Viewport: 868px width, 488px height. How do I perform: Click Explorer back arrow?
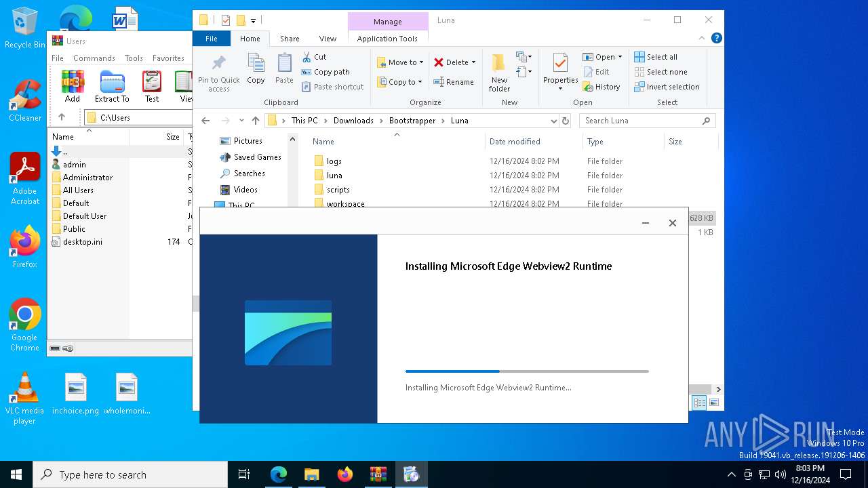click(206, 121)
